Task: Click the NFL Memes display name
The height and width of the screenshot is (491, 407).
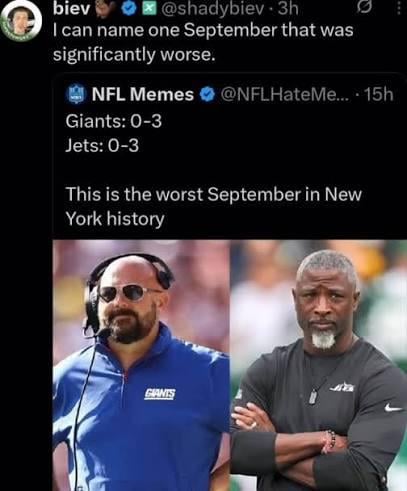Action: click(143, 94)
